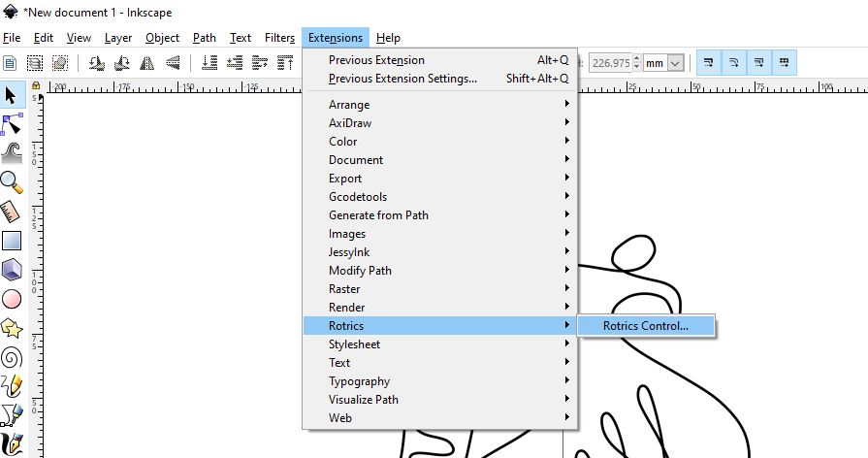Open the Text menu in menu bar

(241, 38)
